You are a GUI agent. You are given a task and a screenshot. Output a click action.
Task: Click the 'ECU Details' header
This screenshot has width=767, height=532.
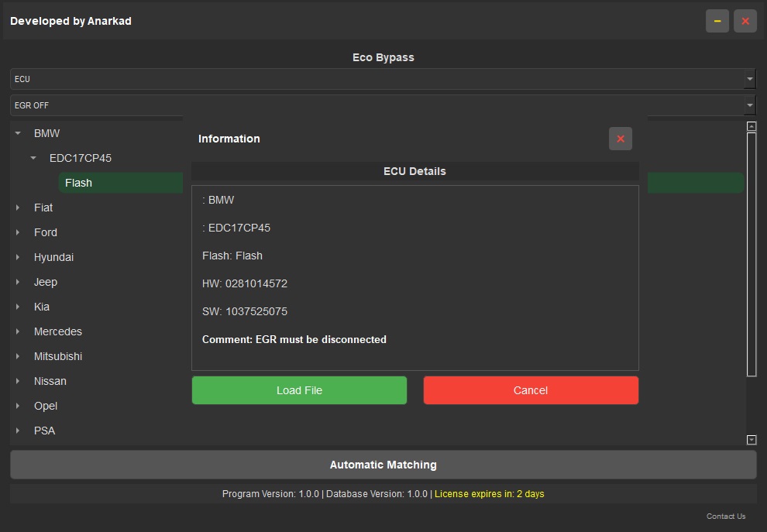coord(414,171)
